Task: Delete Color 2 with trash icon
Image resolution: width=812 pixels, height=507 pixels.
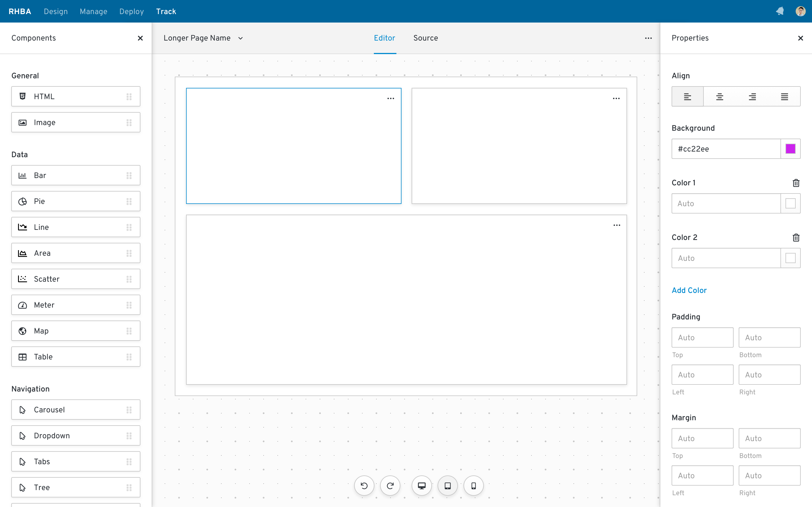Action: 796,237
